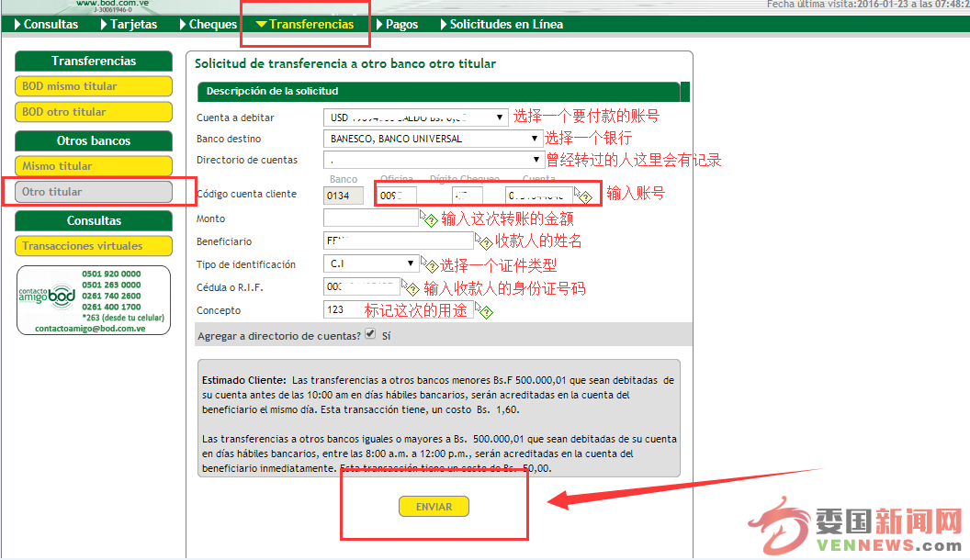Toggle Agregar a directorio de cuentas checkbox
Image resolution: width=970 pixels, height=560 pixels.
(370, 334)
